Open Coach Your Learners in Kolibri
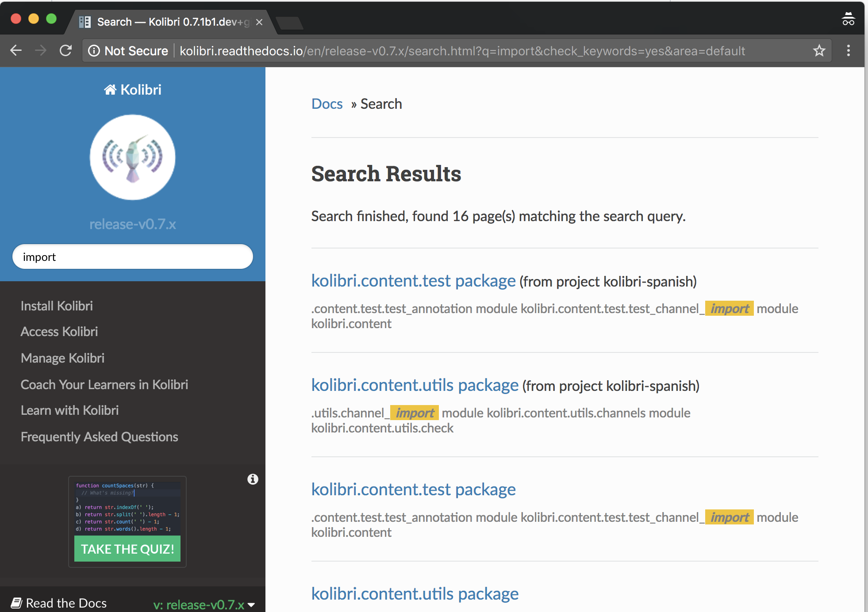 (104, 385)
